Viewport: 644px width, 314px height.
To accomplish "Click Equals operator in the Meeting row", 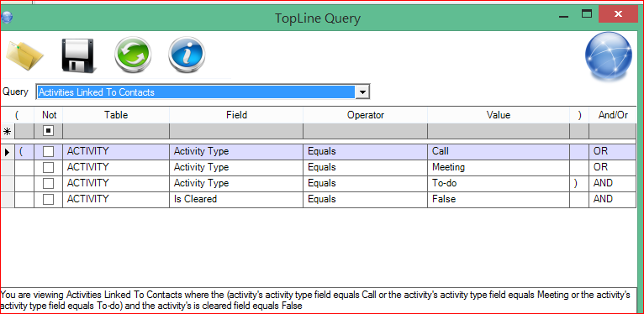I will 365,167.
